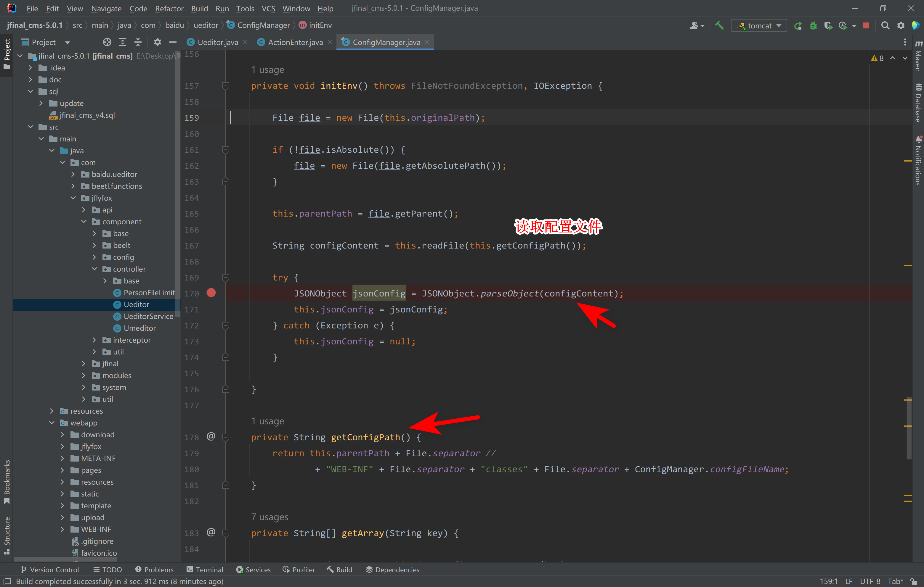Image resolution: width=924 pixels, height=587 pixels.
Task: Expand the resources folder under main
Action: tap(52, 411)
